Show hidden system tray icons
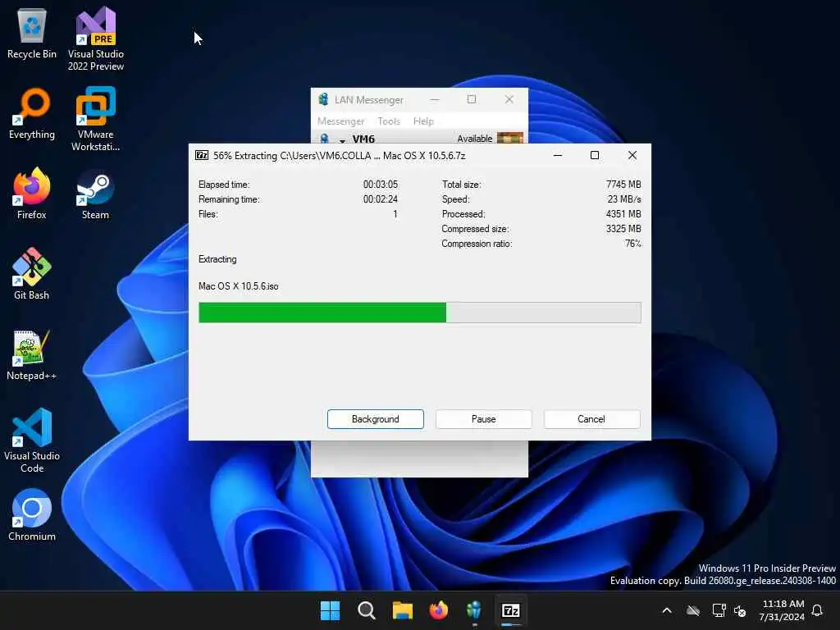Image resolution: width=840 pixels, height=630 pixels. [x=667, y=610]
